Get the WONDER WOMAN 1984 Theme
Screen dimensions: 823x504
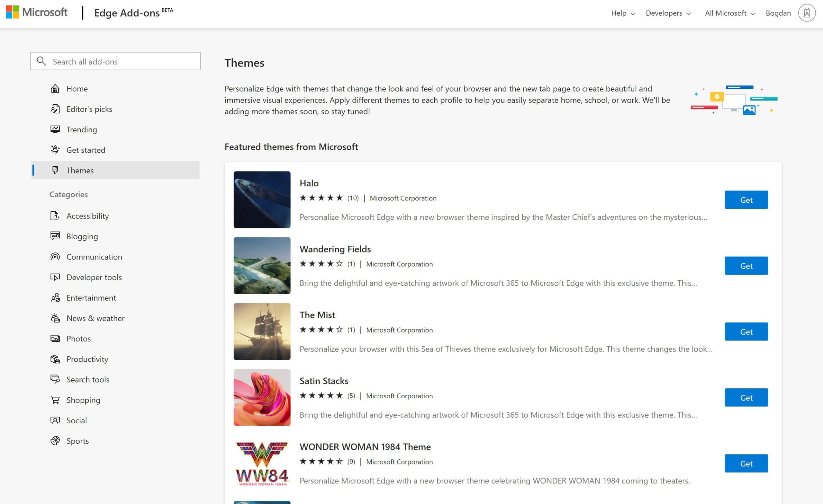(x=746, y=463)
